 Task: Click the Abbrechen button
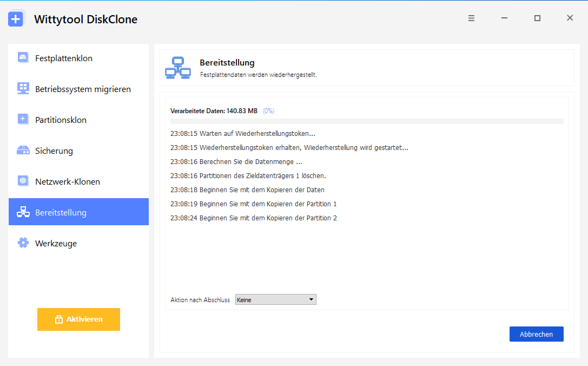pyautogui.click(x=536, y=334)
